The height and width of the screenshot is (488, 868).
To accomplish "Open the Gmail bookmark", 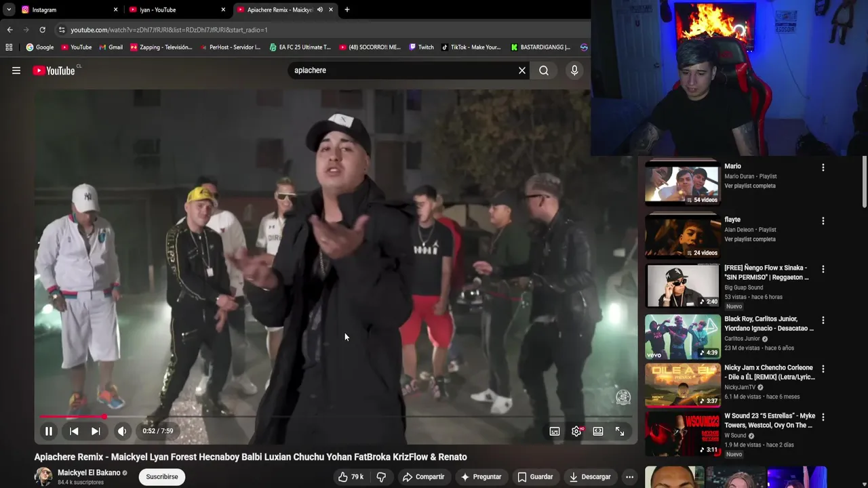I will 111,47.
